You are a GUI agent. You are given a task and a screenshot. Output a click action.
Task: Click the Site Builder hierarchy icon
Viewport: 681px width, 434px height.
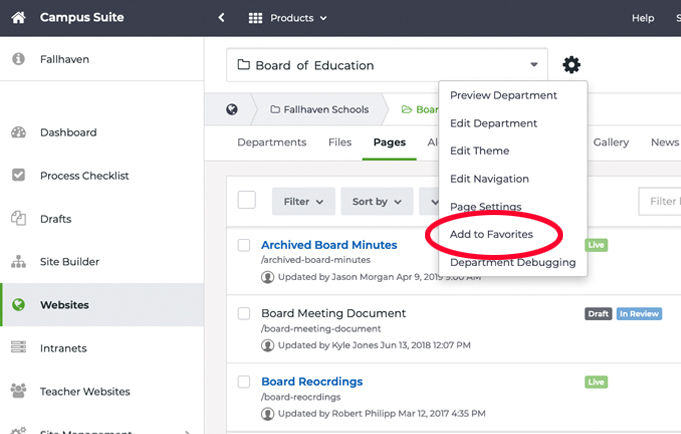18,262
